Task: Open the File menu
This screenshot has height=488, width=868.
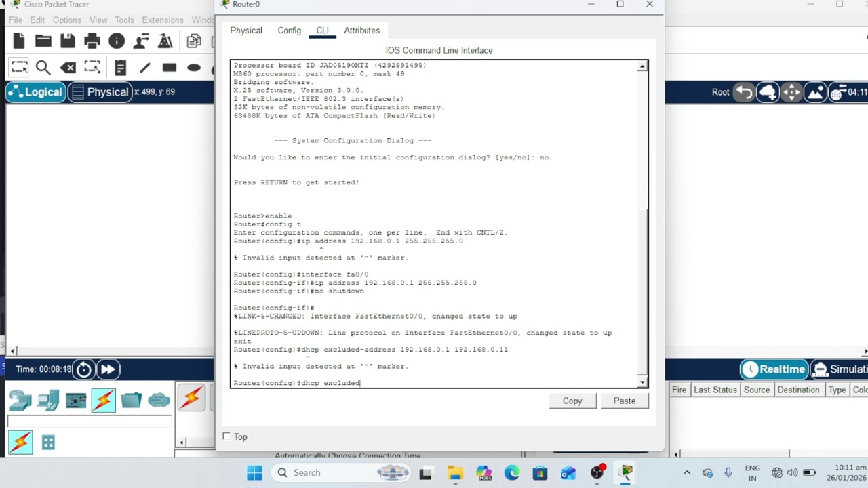Action: coord(16,20)
